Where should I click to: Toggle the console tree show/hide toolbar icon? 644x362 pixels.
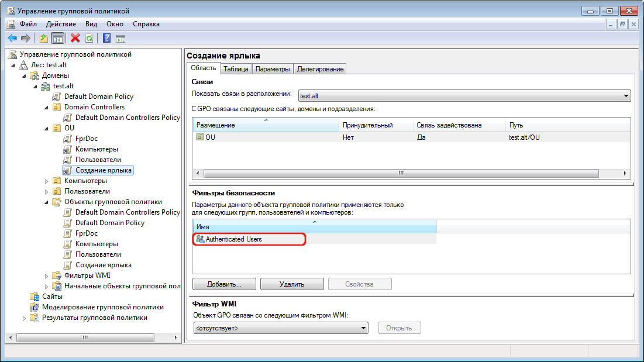(x=58, y=38)
